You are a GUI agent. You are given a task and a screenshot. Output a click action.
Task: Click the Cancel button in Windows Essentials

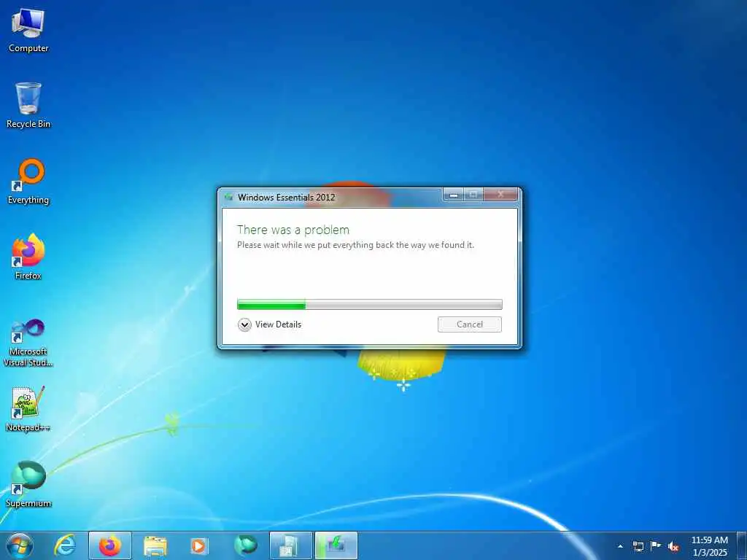469,324
